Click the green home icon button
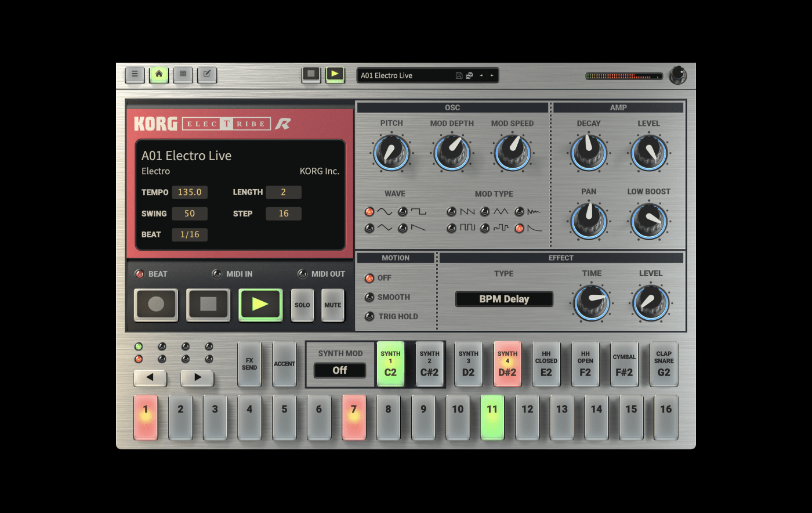Image resolution: width=812 pixels, height=513 pixels. coord(159,74)
